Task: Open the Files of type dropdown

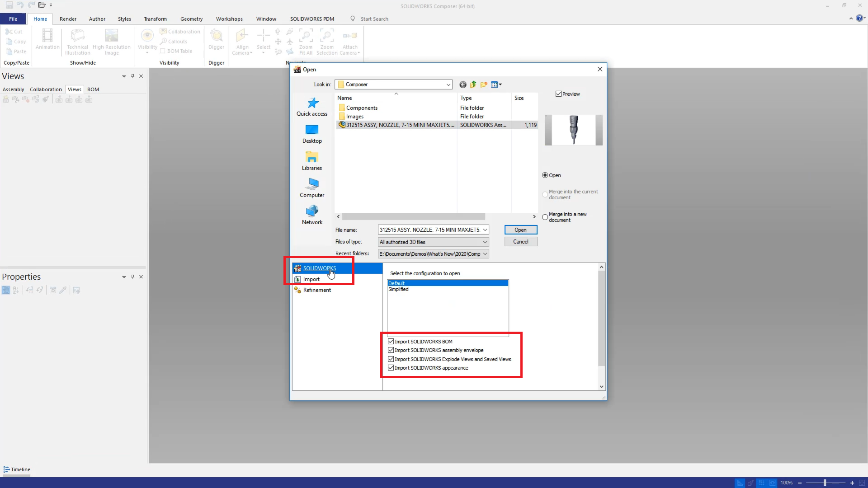Action: [485, 242]
